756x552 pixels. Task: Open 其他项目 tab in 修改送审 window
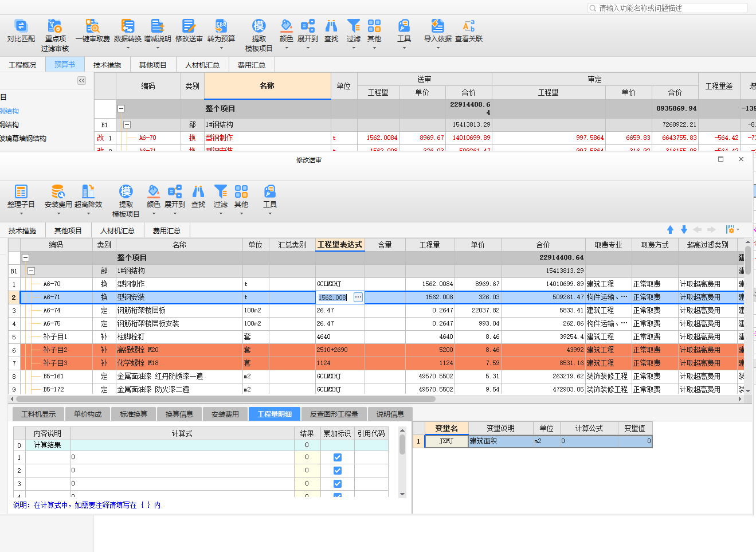coord(68,230)
